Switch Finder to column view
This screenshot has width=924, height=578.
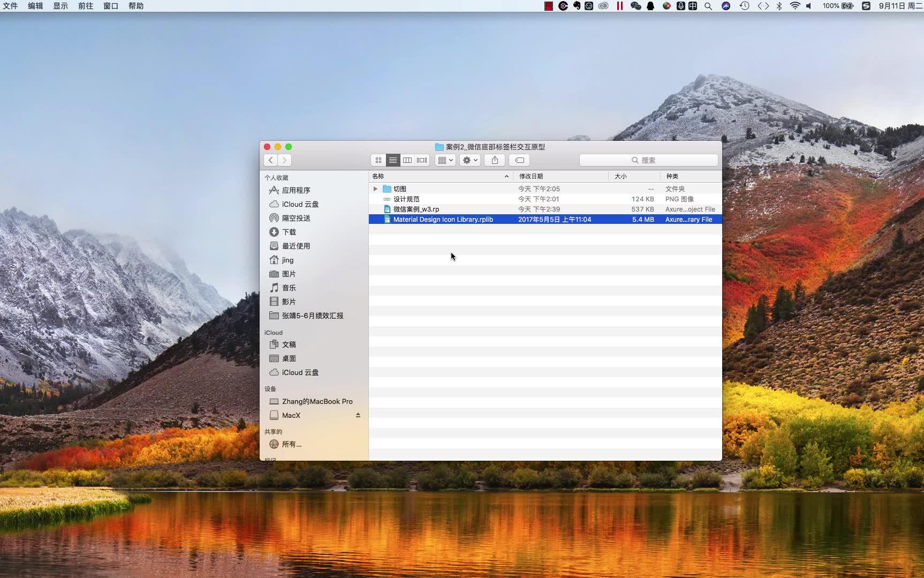pos(407,160)
